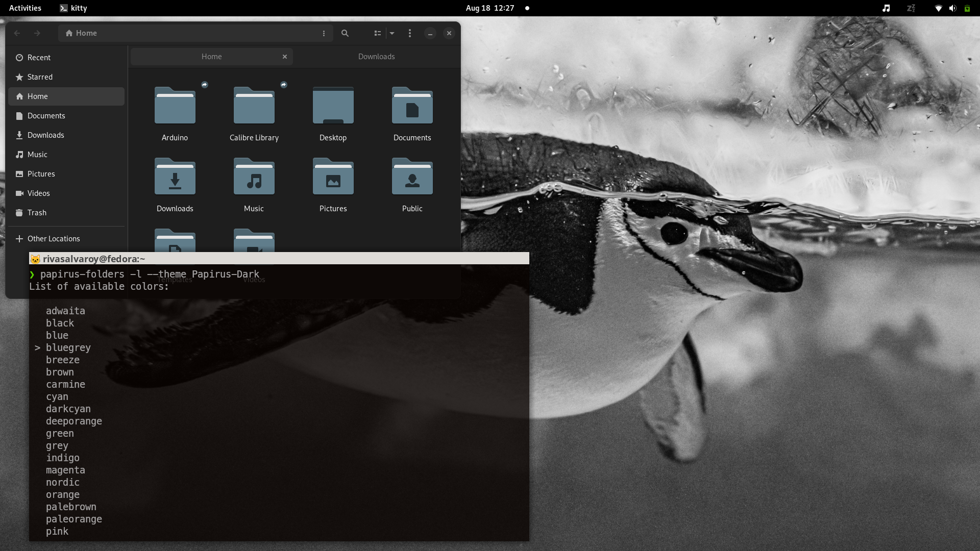Screen dimensions: 980x551
Task: Select Documents in the sidebar
Action: (x=66, y=116)
